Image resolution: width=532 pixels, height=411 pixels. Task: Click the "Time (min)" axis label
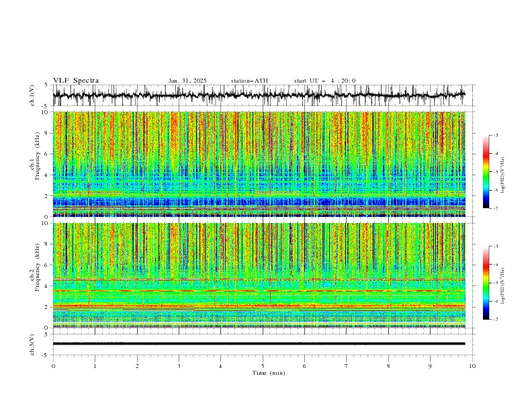tap(269, 373)
